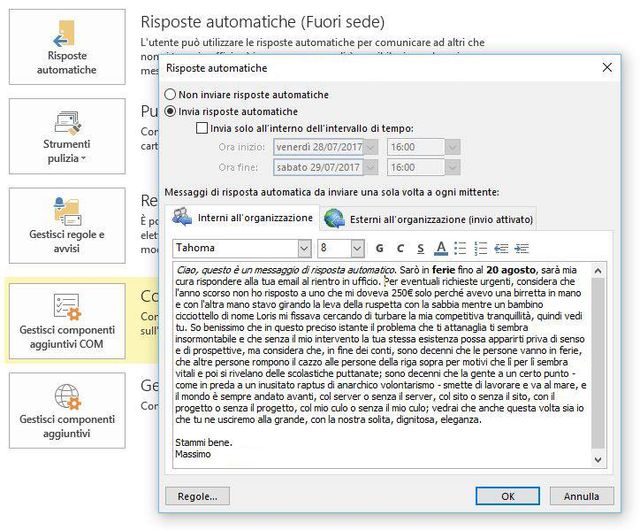Enable 'Invia solo all'interno dell'intervallo di tempo'
Screen dimensions: 640x530
(203, 128)
